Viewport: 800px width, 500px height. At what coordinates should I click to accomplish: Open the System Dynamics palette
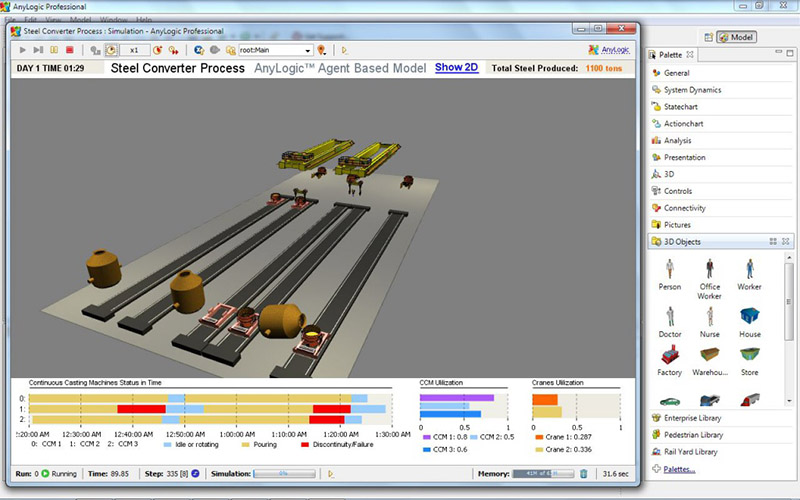pos(720,90)
